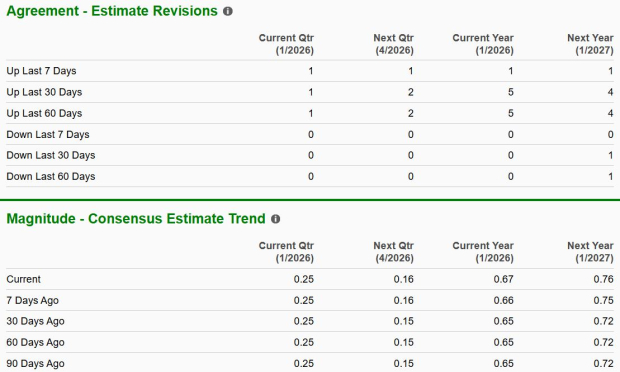The image size is (620, 372).
Task: Select the '30 Days Ago' row label
Action: [x=35, y=321]
